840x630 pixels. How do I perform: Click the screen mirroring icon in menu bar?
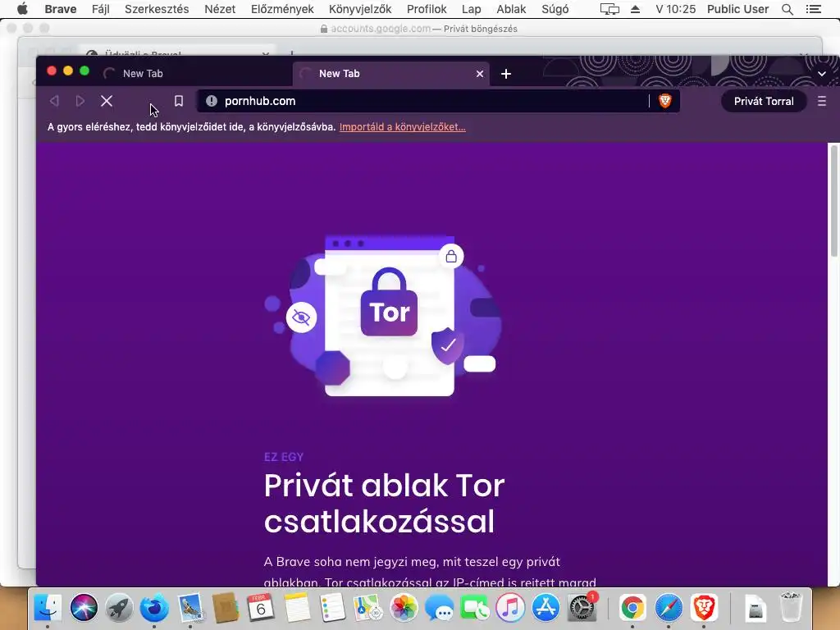tap(609, 9)
